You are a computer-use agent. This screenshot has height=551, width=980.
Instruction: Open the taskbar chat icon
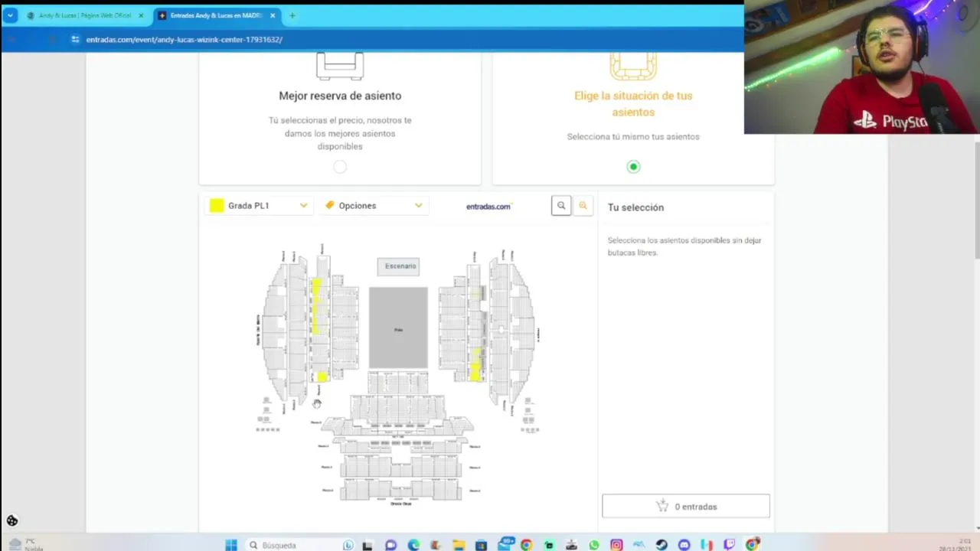point(390,545)
